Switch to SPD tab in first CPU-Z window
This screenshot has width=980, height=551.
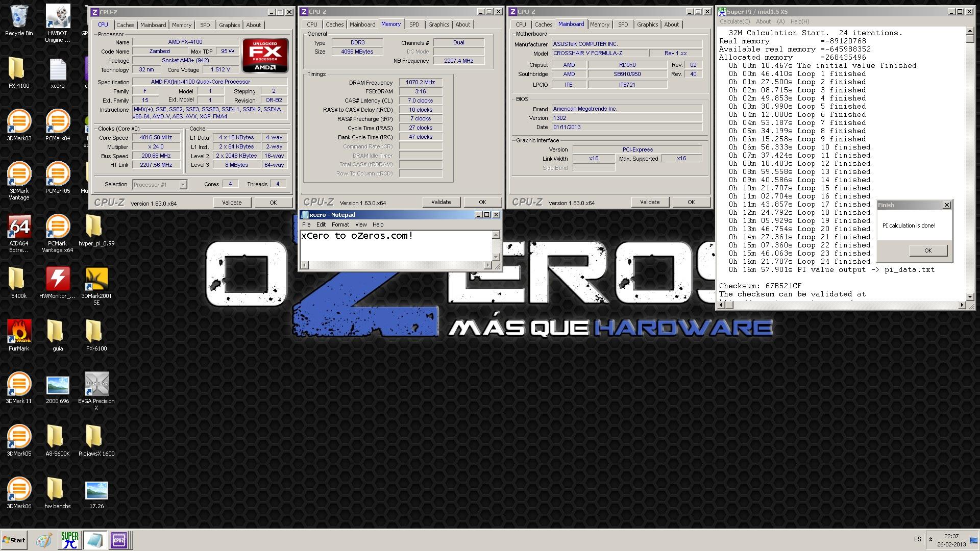tap(205, 25)
